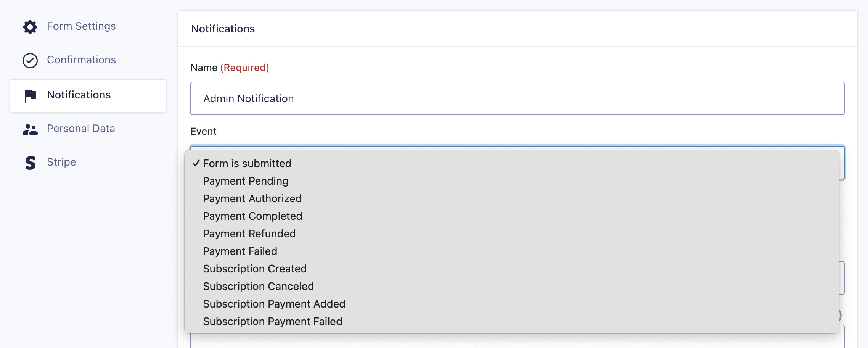This screenshot has height=348, width=868.
Task: Select Subscription Payment Added option
Action: click(x=511, y=304)
